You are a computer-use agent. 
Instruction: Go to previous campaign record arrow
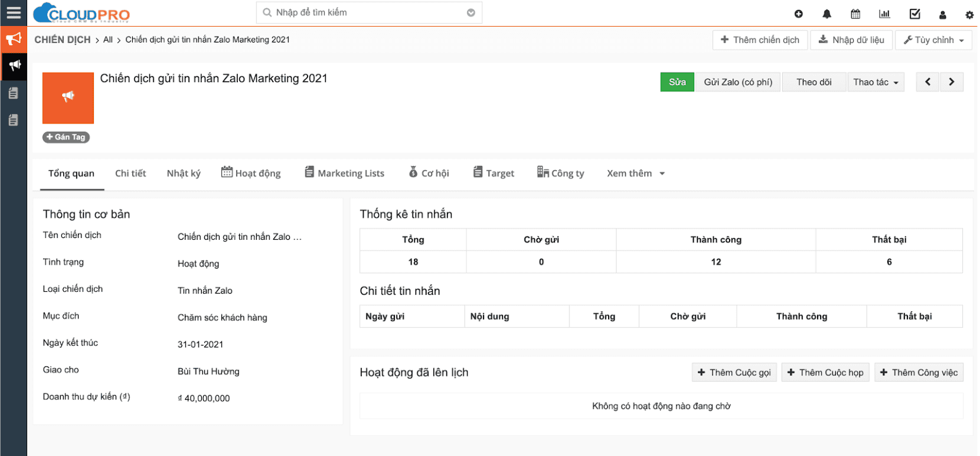[x=927, y=82]
